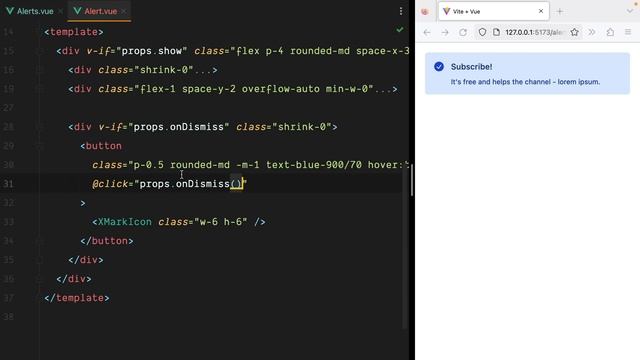Expand the folded shrink-0 div ellipsis
The height and width of the screenshot is (360, 640).
tap(202, 70)
